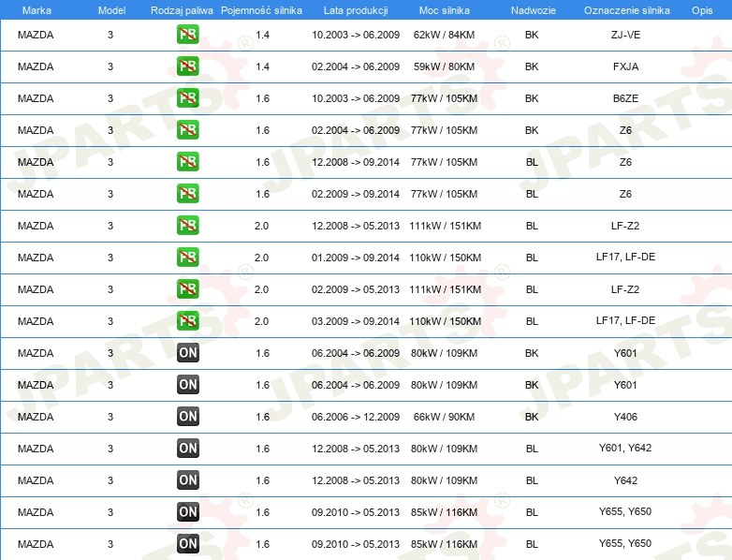Click the Rodzaj paliwa column header
Image resolution: width=732 pixels, height=560 pixels.
coord(182,10)
